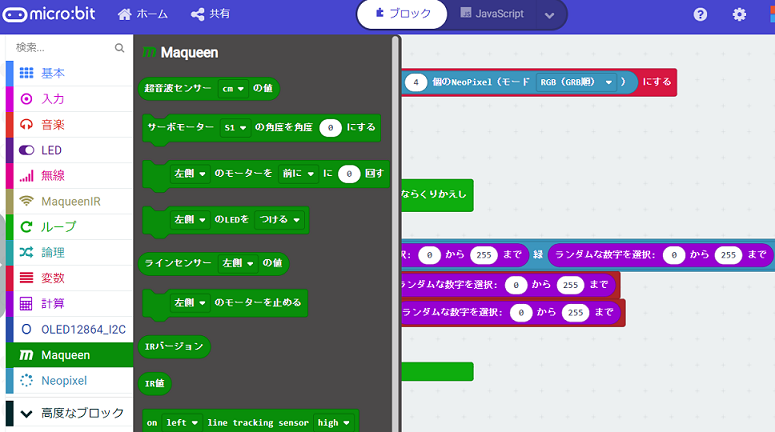Click the ループ refresh icon
The width and height of the screenshot is (775, 432).
(x=26, y=227)
